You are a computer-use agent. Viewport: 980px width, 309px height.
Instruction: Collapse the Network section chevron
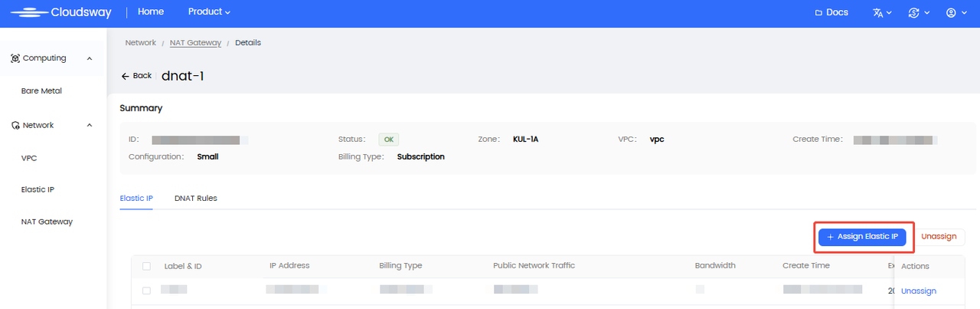tap(90, 125)
